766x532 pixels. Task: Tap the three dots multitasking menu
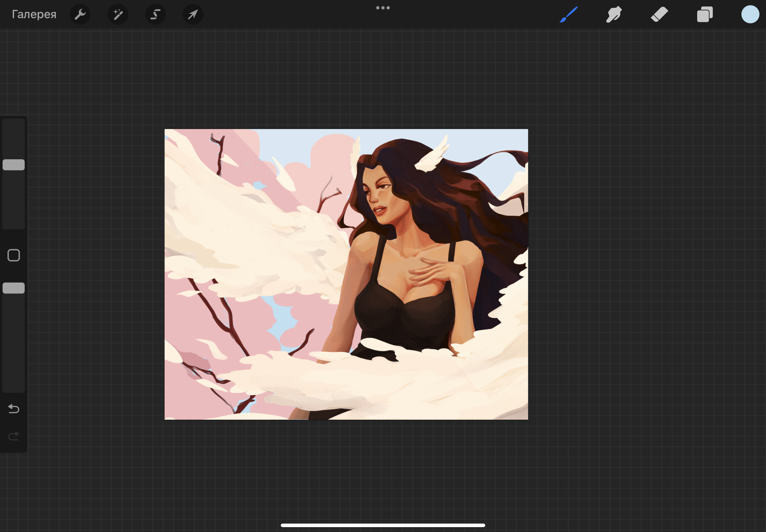point(383,8)
